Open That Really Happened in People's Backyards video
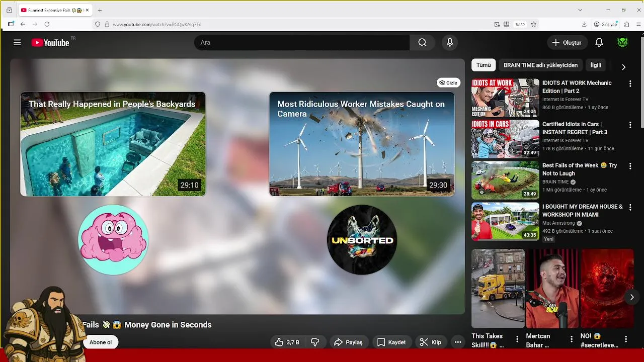The image size is (644, 362). coord(113,144)
